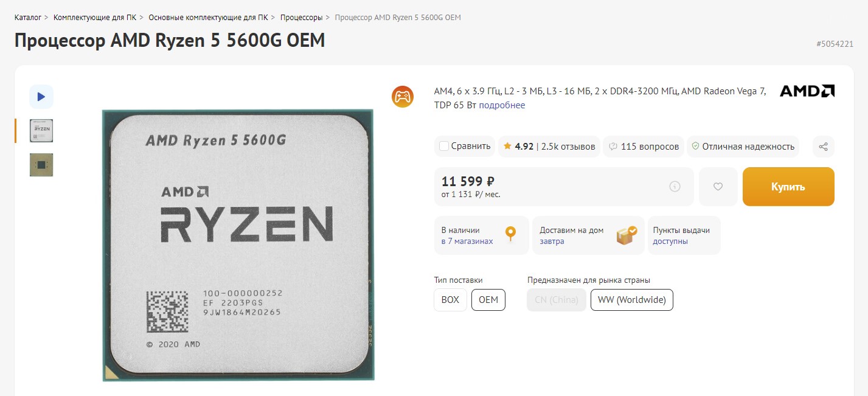Open the AMD brand logo
868x396 pixels.
point(807,91)
